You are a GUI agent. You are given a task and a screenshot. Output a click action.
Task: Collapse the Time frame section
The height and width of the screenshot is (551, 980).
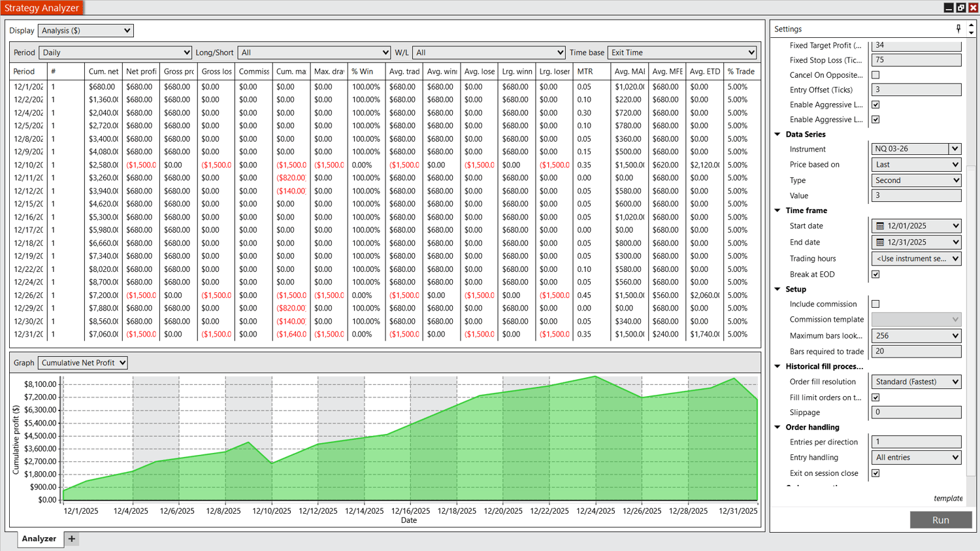(777, 210)
